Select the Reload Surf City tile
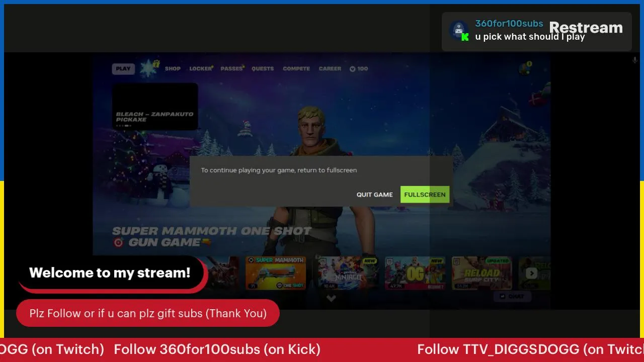 [x=482, y=273]
